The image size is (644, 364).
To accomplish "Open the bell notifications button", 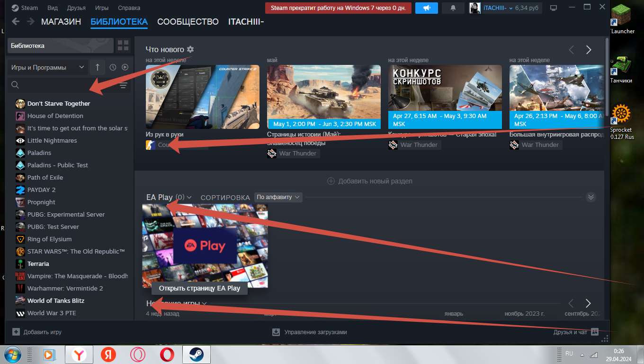I will click(453, 8).
